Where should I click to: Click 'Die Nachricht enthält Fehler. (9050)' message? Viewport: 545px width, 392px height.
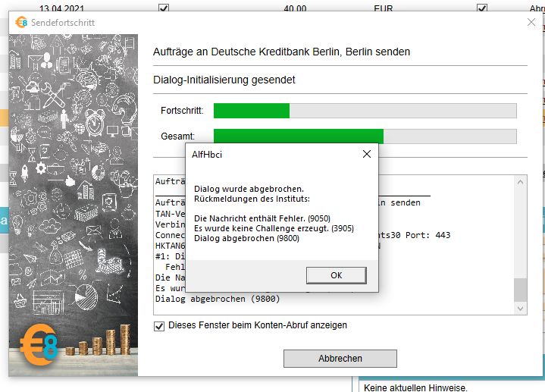click(262, 218)
